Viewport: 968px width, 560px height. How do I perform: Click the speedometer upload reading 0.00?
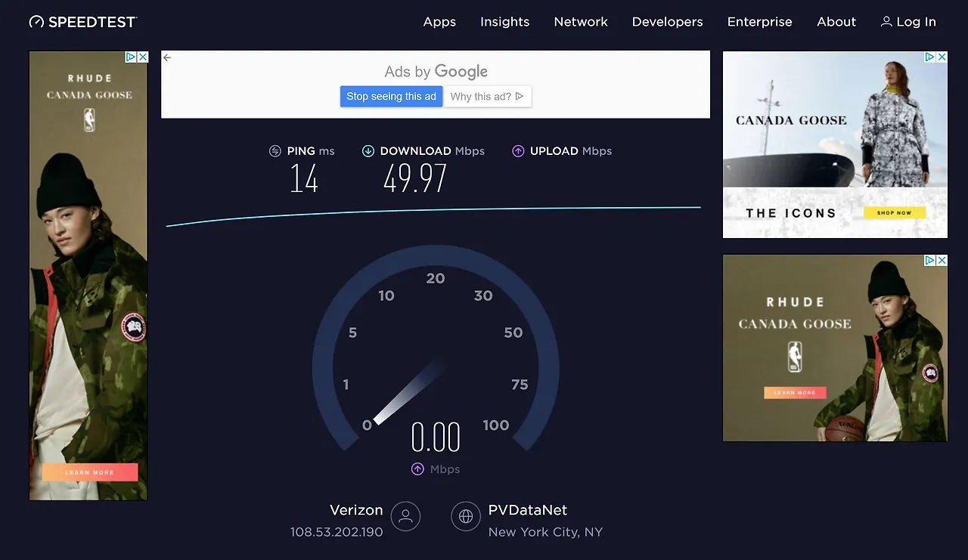[436, 437]
